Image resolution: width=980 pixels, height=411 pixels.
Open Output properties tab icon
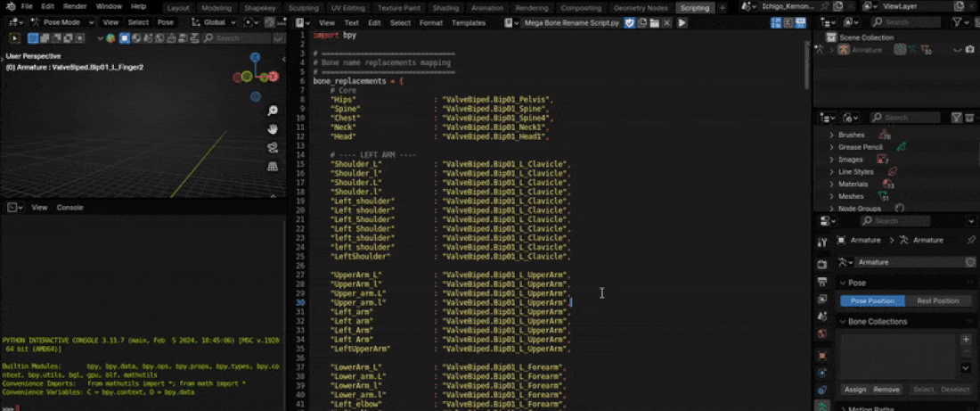tap(822, 282)
